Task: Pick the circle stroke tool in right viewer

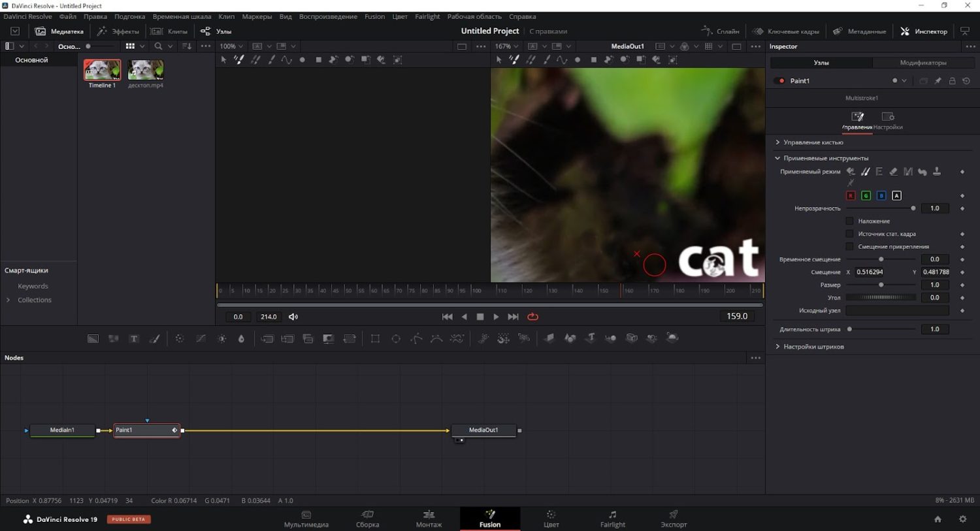Action: [578, 59]
